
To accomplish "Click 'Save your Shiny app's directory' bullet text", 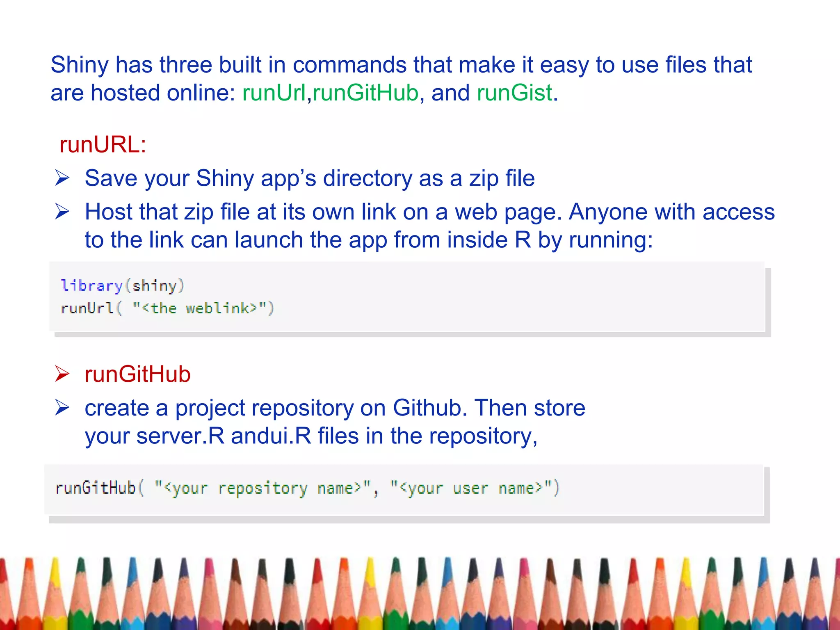I will [x=310, y=178].
